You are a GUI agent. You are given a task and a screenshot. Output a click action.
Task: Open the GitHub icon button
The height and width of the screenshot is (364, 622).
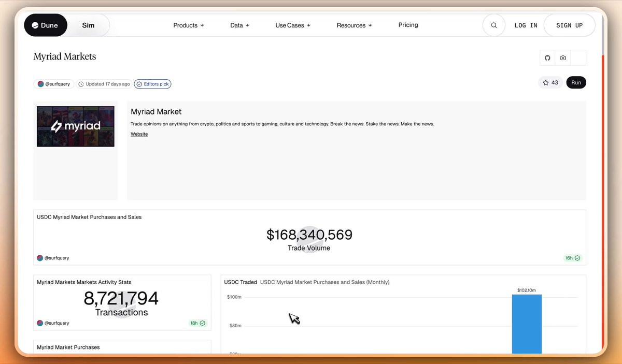(x=547, y=58)
